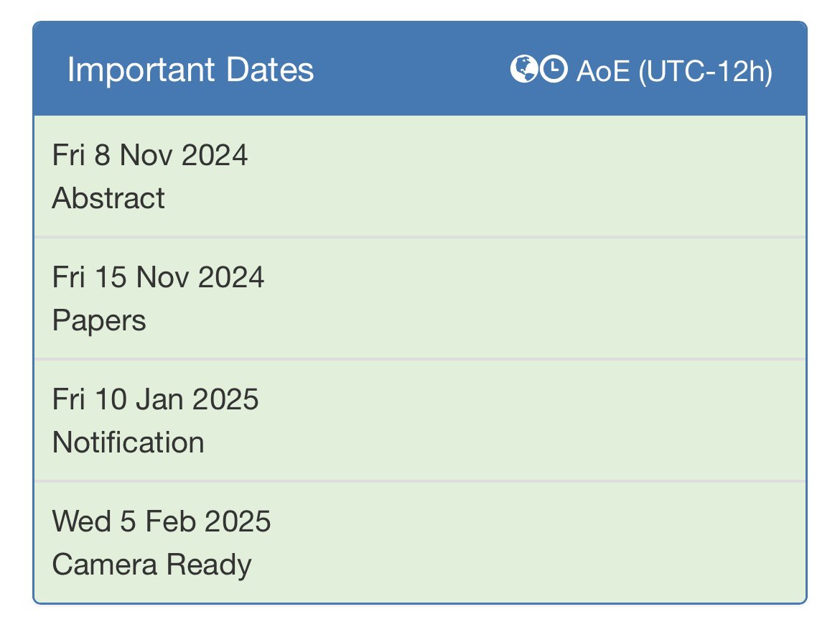This screenshot has width=840, height=627.
Task: Click the word Ready in last row
Action: [209, 565]
